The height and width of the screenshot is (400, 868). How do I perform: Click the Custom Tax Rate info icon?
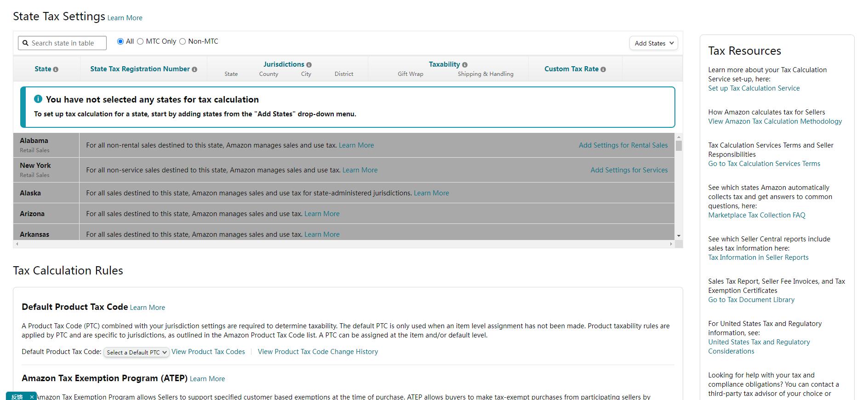[603, 69]
